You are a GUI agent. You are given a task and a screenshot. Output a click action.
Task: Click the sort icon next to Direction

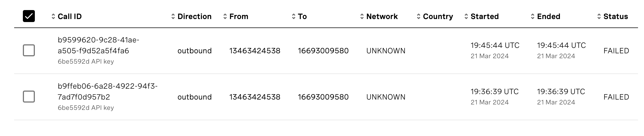173,17
